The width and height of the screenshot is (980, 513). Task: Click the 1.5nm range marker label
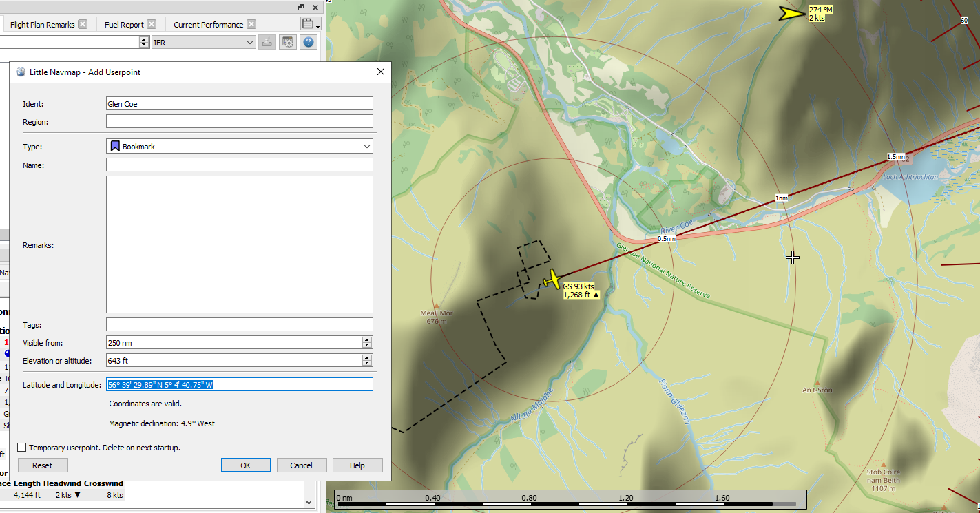[895, 157]
